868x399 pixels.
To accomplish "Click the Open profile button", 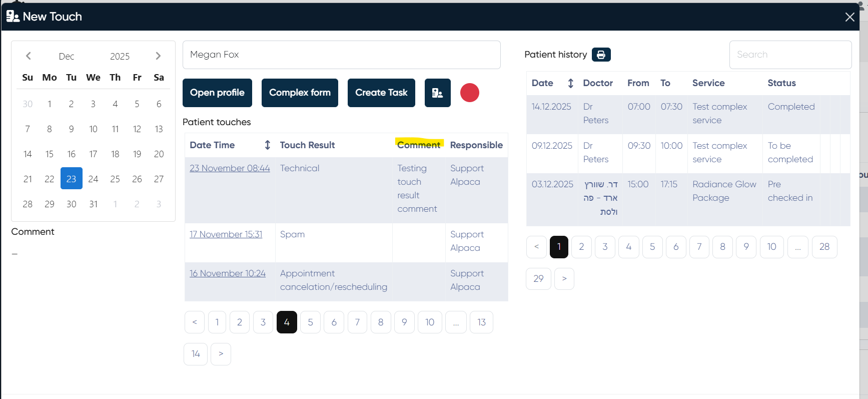I will click(x=217, y=93).
